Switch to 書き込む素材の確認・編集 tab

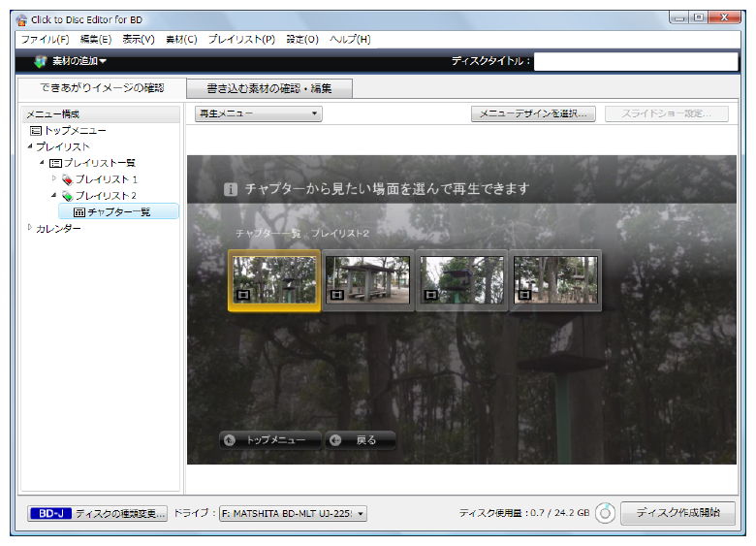coord(268,89)
